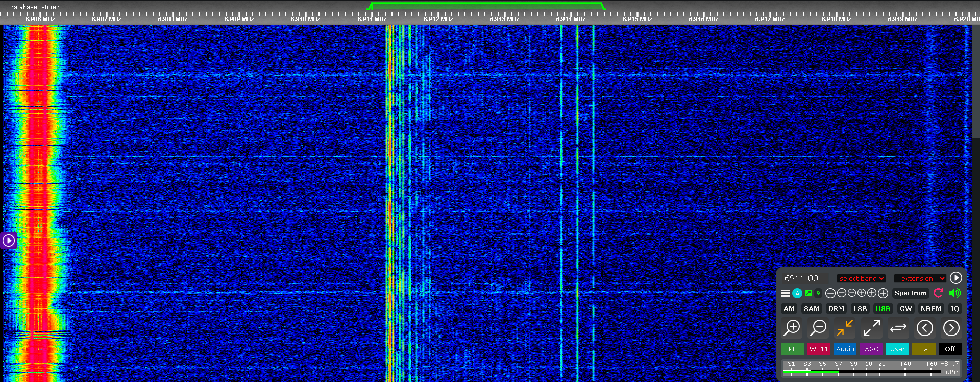Step frequency up with the medium plus circle
The image size is (980, 382).
coord(872,293)
